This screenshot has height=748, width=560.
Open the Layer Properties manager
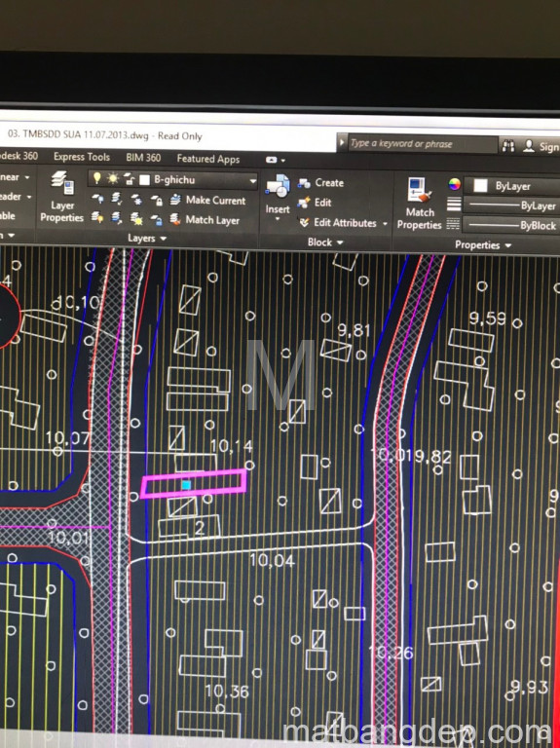pos(61,197)
